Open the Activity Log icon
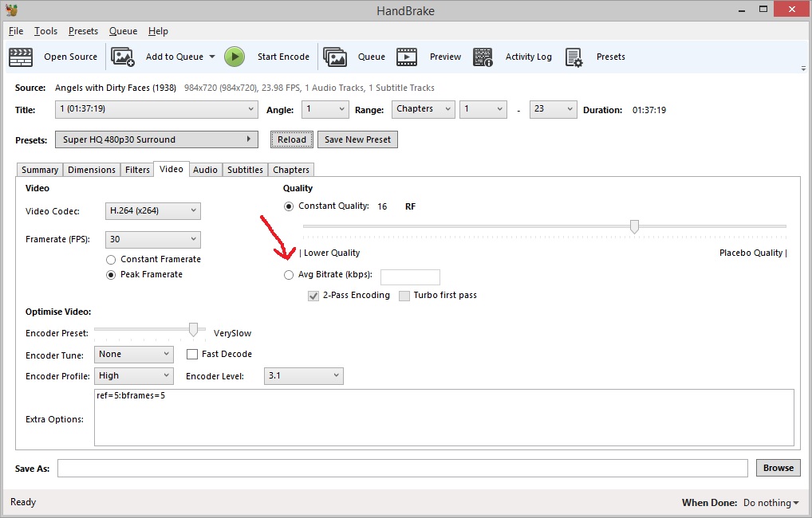The image size is (812, 518). point(483,57)
